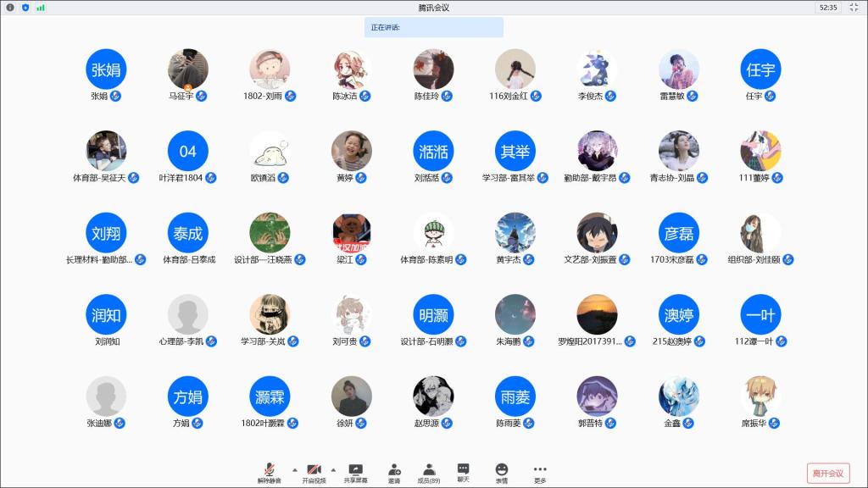Select participant 张娟's avatar
The image size is (868, 488).
click(x=106, y=69)
